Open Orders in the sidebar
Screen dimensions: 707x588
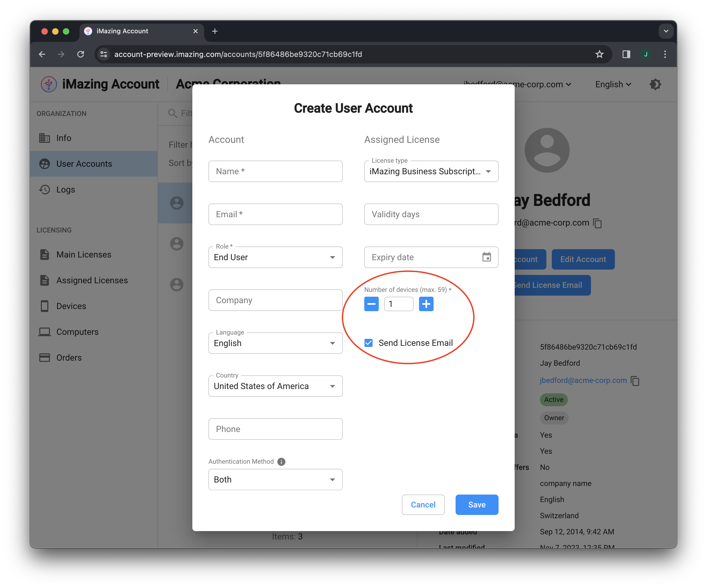(x=94, y=357)
